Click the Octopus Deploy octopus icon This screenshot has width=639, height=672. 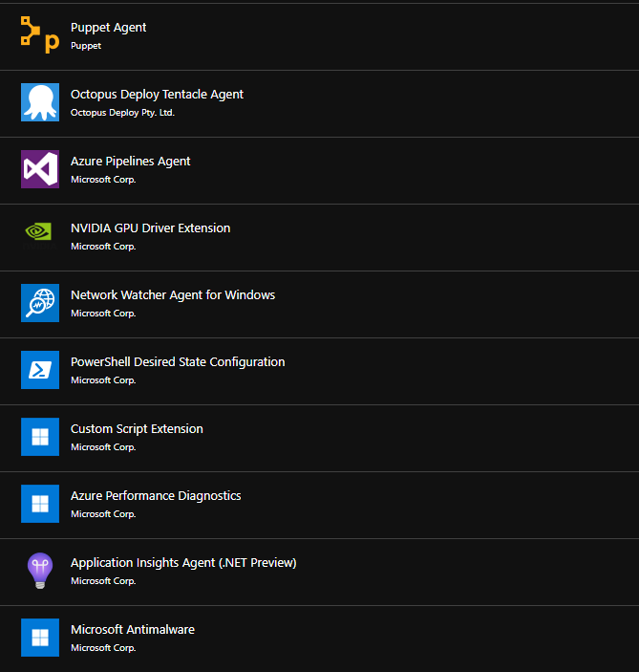pos(40,102)
